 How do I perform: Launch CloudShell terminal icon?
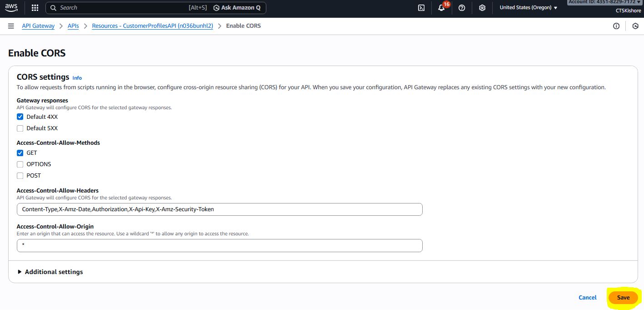coord(421,8)
